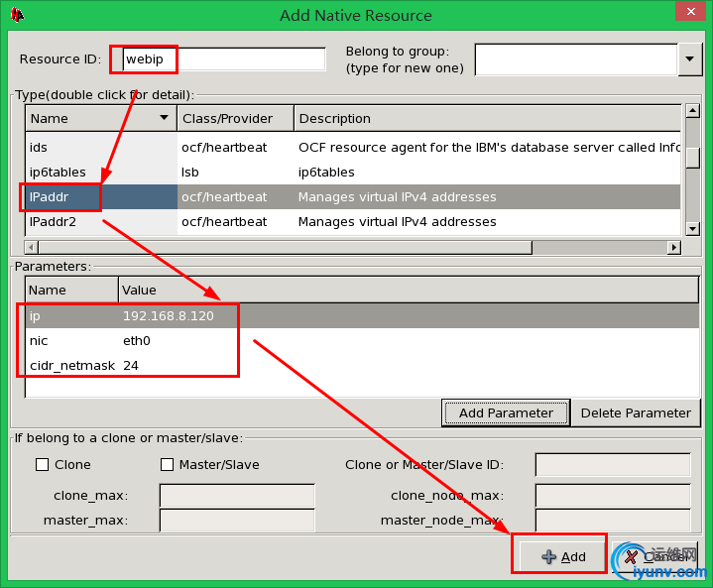Click the Parameters Value column header
This screenshot has width=713, height=588.
click(409, 291)
